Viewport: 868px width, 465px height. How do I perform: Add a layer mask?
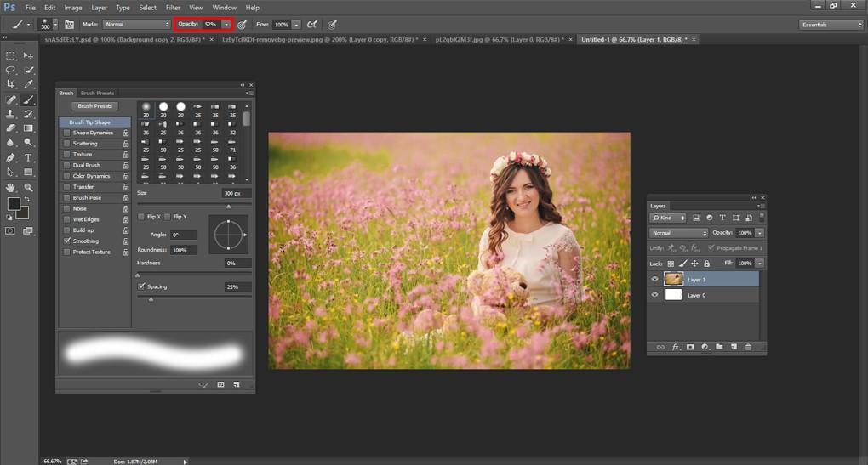click(690, 347)
